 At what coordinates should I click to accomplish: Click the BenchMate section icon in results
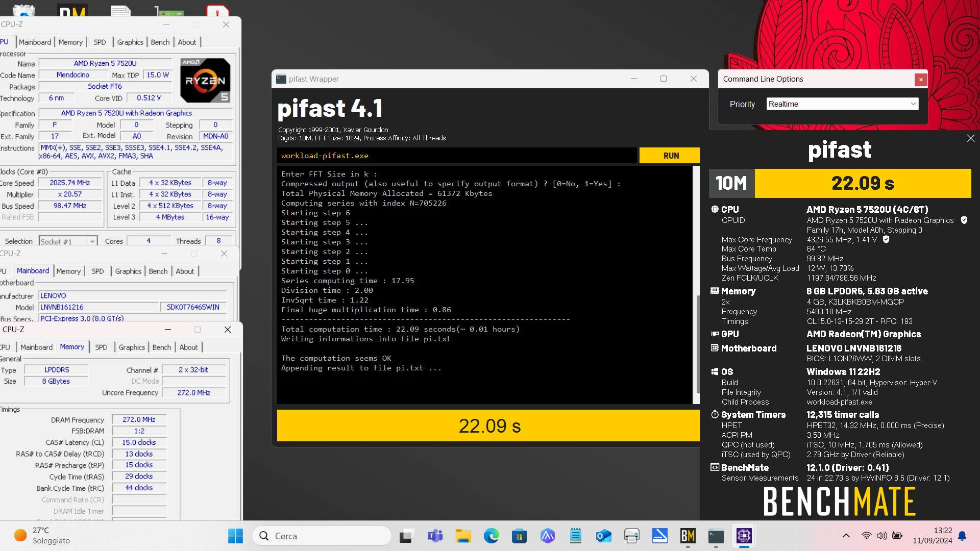coord(715,467)
